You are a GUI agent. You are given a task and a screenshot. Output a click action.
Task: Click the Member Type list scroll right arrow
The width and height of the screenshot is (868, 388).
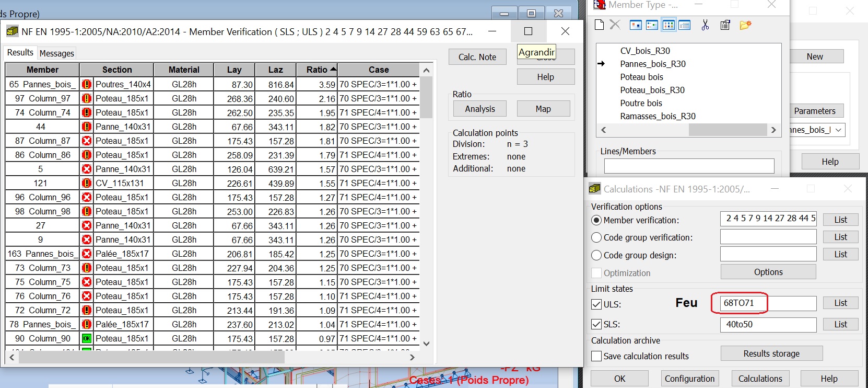(x=774, y=130)
